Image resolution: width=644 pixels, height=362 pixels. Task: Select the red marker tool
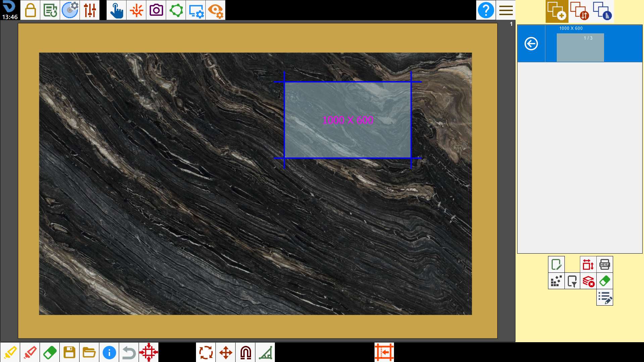[x=30, y=352]
